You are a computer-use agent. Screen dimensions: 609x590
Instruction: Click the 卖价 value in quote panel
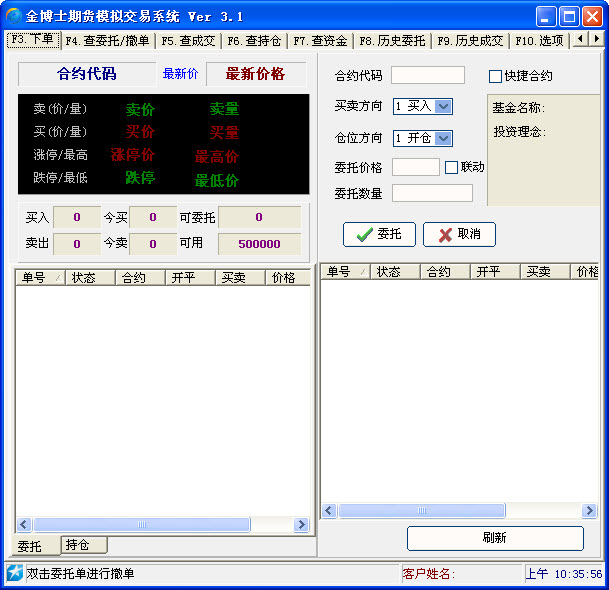point(140,109)
